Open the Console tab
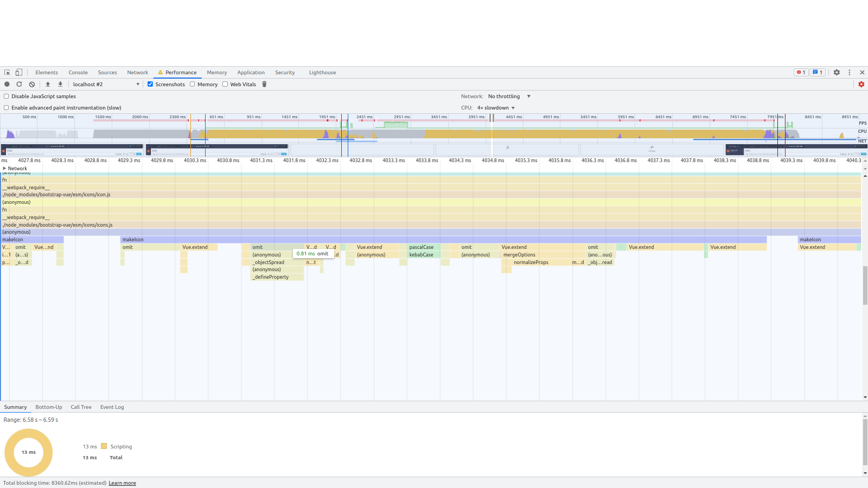This screenshot has width=868, height=488. point(78,73)
